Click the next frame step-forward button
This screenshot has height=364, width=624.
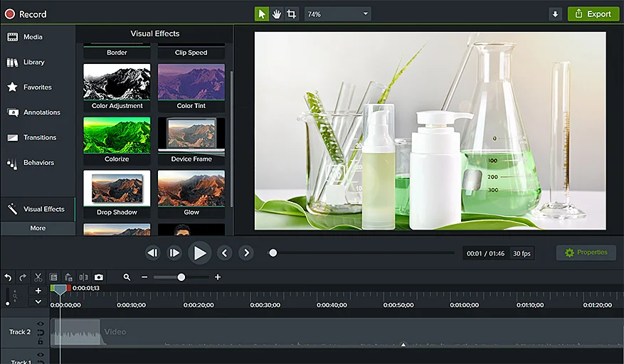tap(174, 253)
